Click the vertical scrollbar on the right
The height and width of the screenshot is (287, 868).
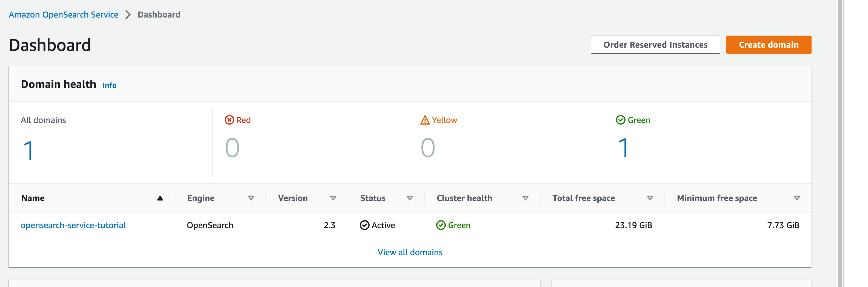point(840,143)
